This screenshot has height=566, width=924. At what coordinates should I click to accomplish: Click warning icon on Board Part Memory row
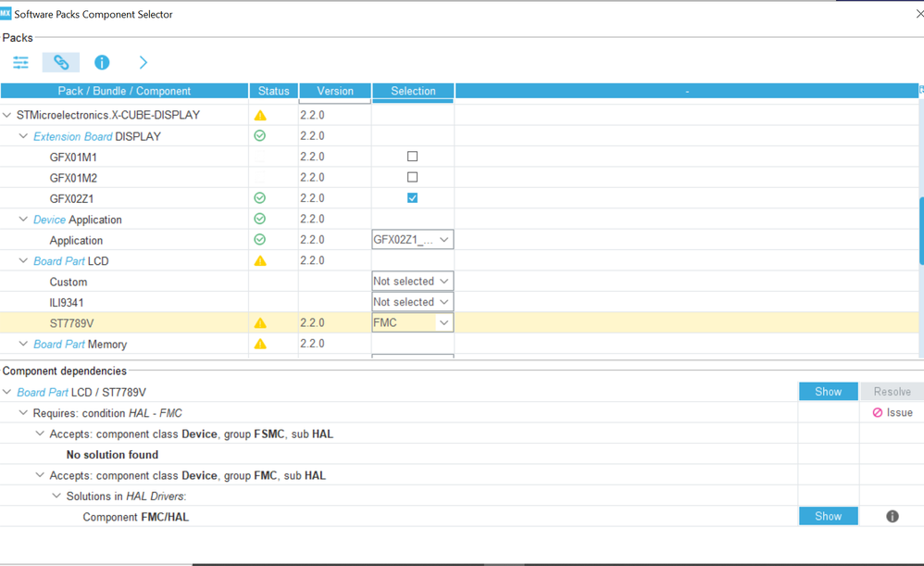click(x=260, y=344)
